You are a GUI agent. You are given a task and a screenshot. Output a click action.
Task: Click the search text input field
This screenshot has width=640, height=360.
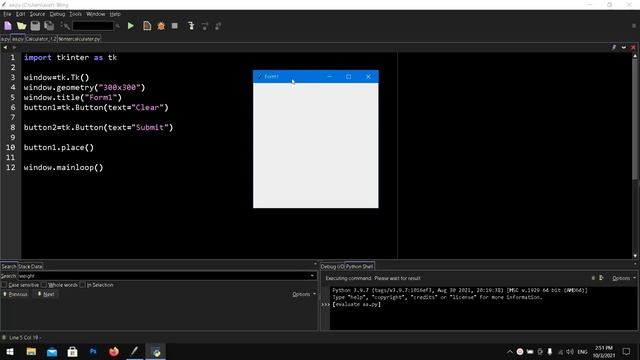[x=163, y=276]
